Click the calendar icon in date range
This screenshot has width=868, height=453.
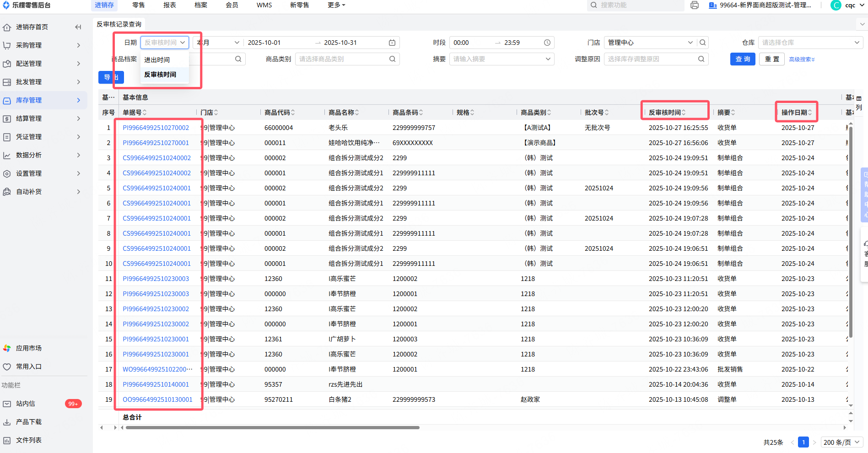pos(392,43)
